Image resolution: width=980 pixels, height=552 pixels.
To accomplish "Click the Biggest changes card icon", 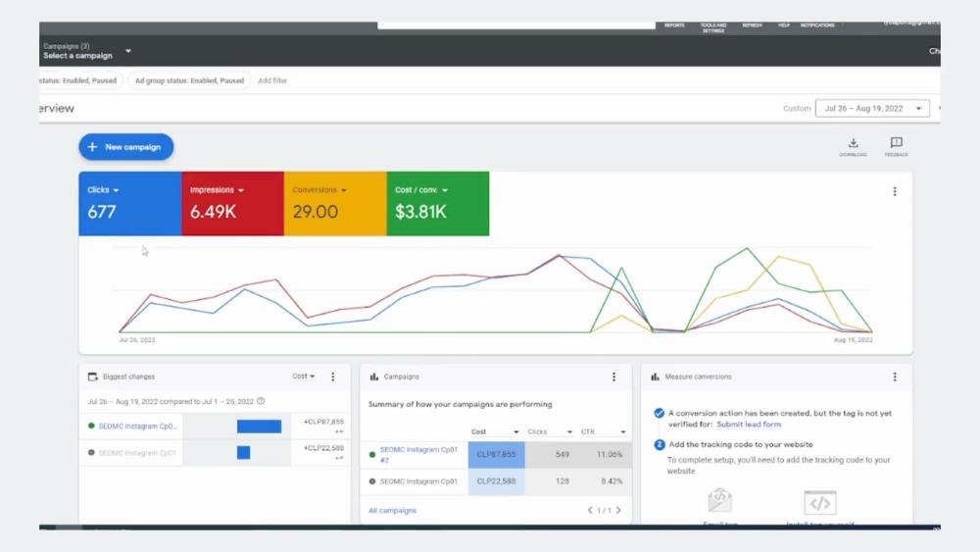I will tap(92, 376).
